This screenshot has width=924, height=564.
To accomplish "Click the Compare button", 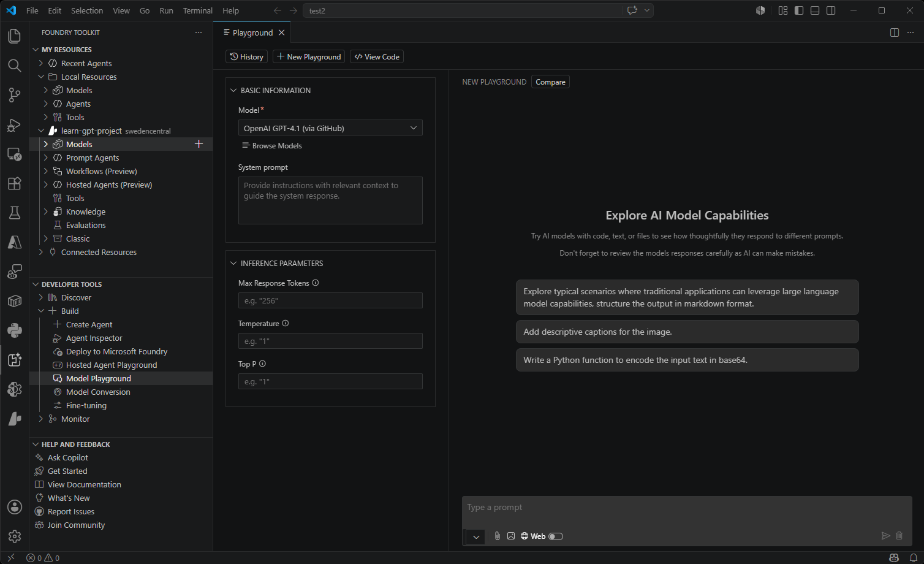I will [x=550, y=82].
